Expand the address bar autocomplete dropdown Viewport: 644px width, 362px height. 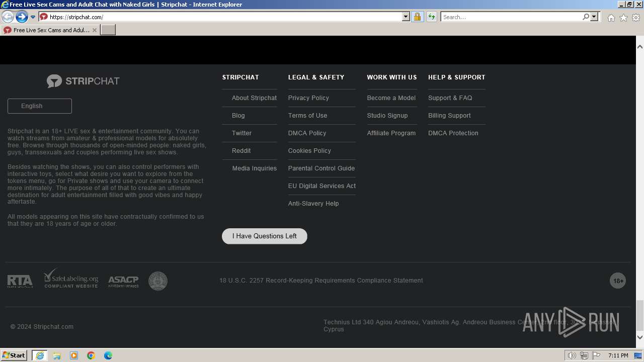(x=406, y=17)
